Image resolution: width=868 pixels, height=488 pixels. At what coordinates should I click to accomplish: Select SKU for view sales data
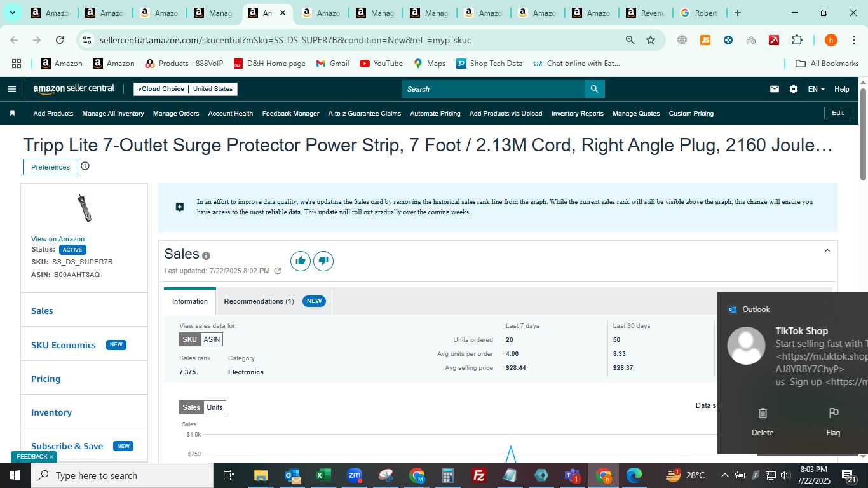190,339
